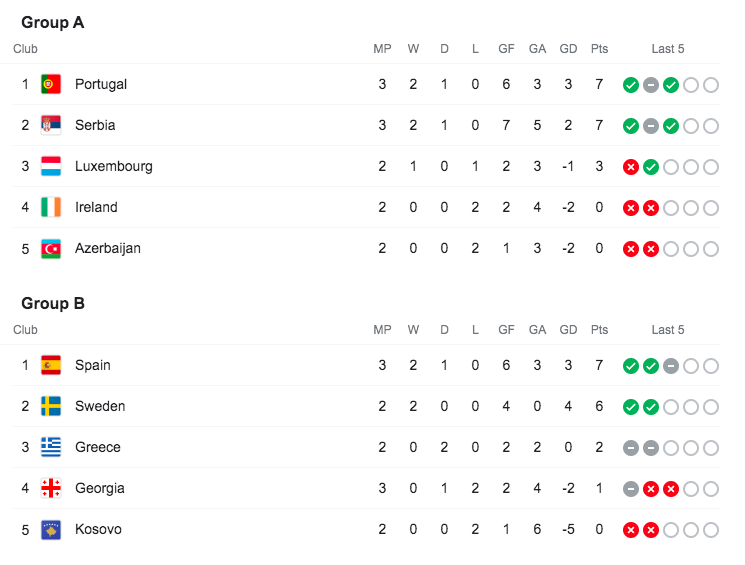Viewport: 745px width, 565px height.
Task: Click the Pts column header in Group A
Action: tap(599, 48)
